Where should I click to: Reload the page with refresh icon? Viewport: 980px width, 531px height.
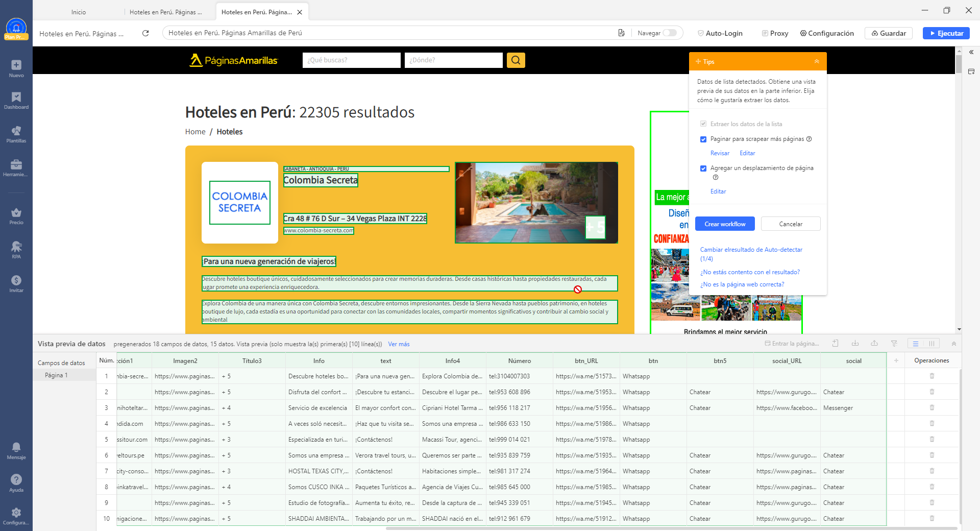(145, 33)
